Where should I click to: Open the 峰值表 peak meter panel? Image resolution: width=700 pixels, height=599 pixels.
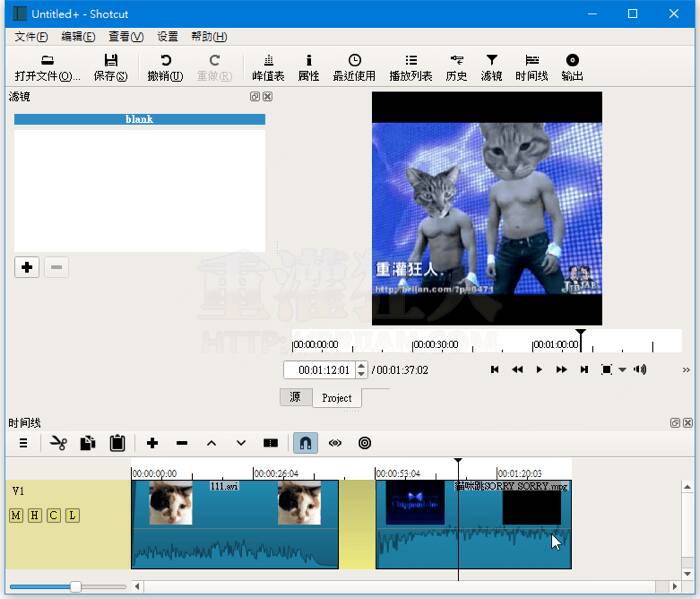(268, 68)
